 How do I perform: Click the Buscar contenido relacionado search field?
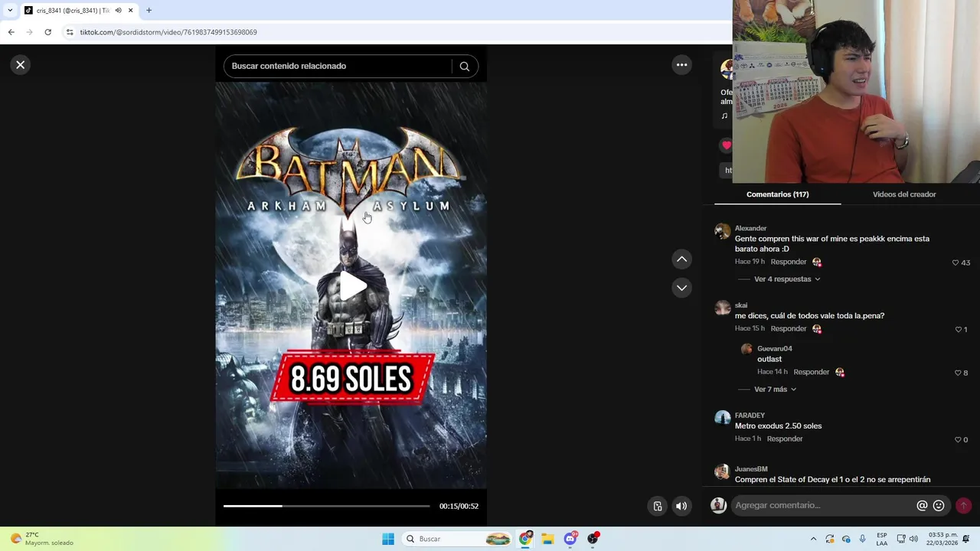tap(338, 66)
